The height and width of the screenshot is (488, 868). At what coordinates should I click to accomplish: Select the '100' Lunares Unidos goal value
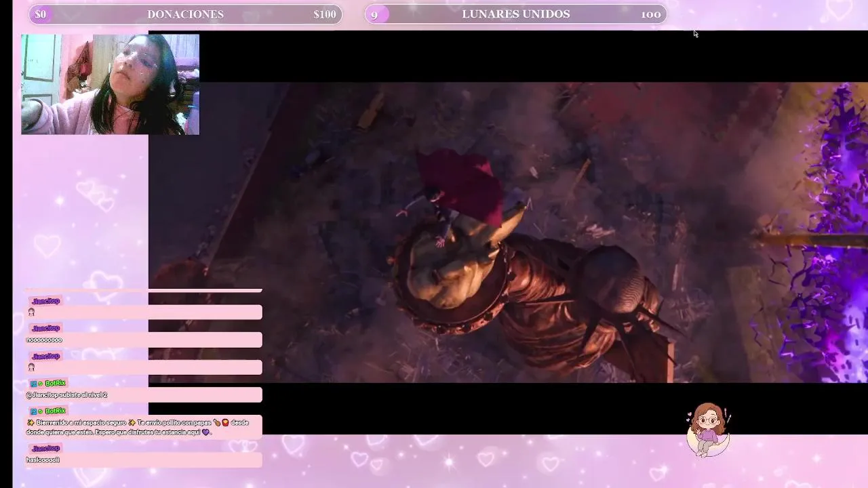(x=651, y=14)
